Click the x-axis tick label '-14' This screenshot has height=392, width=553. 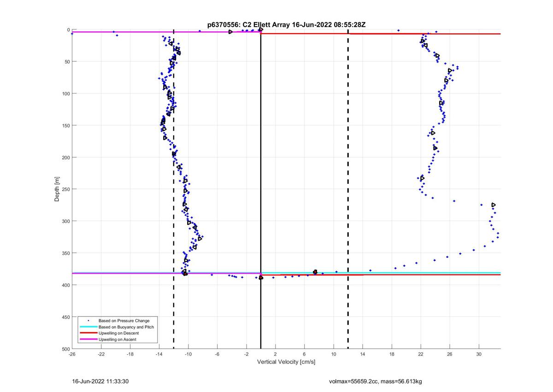point(159,354)
